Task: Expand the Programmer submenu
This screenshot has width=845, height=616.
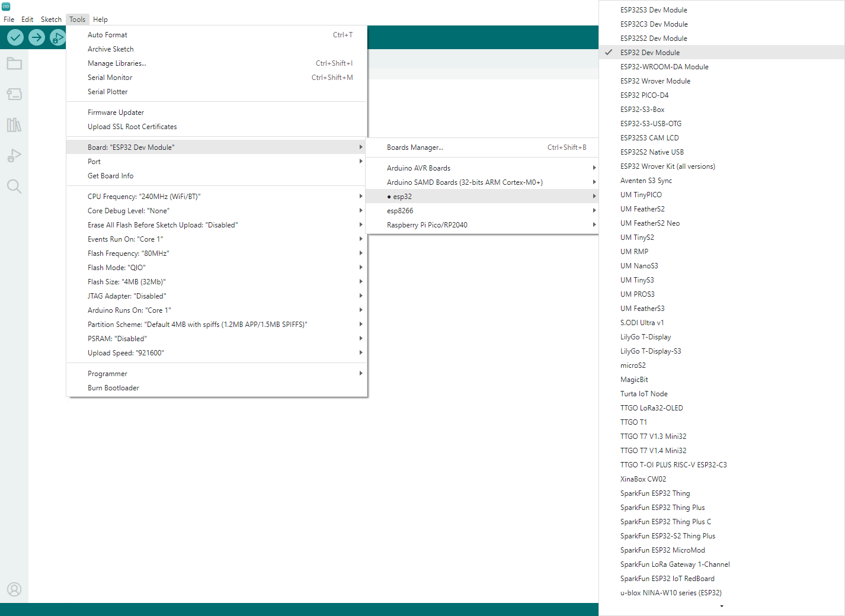Action: pos(217,374)
